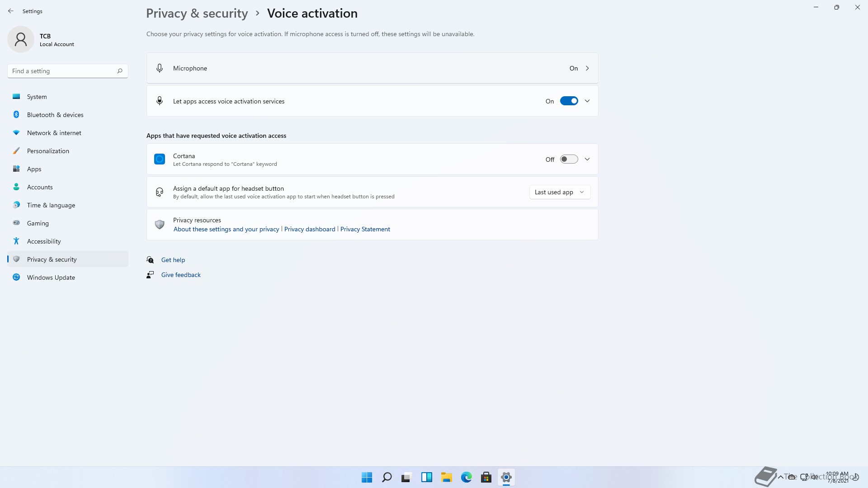Turn off voice activation services toggle
The height and width of the screenshot is (488, 868).
569,101
